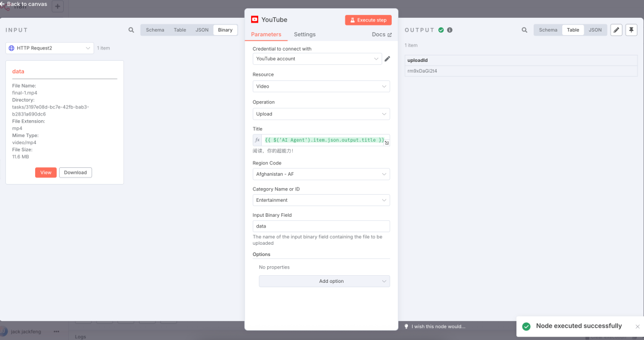The height and width of the screenshot is (340, 644).
Task: Switch to the Settings tab
Action: (x=305, y=35)
